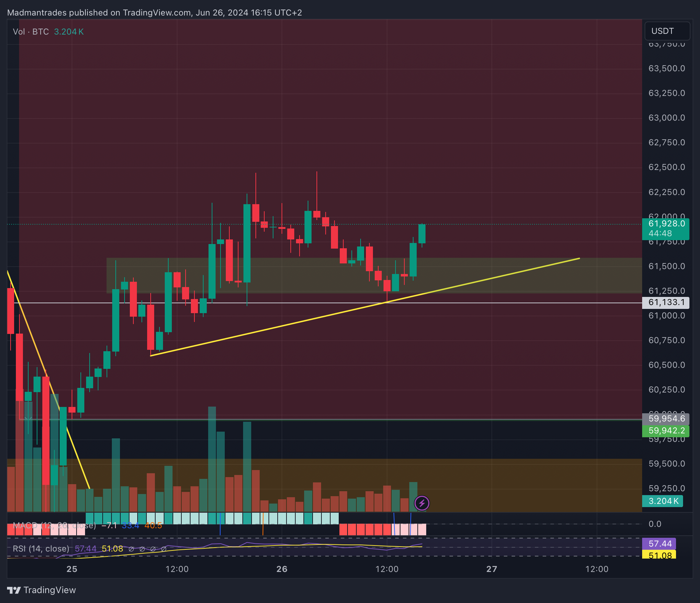Click the purple lightning bolt icon
The height and width of the screenshot is (603, 700).
pyautogui.click(x=422, y=503)
